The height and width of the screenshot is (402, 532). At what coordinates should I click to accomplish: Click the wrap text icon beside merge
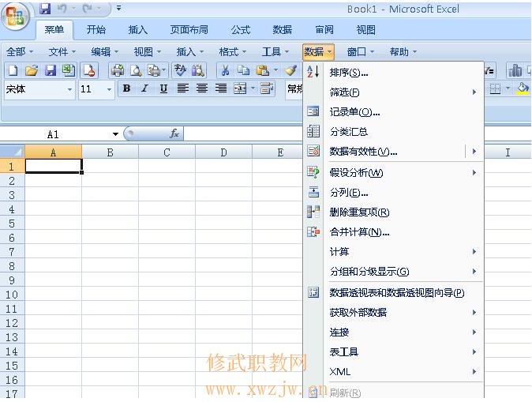pos(267,89)
